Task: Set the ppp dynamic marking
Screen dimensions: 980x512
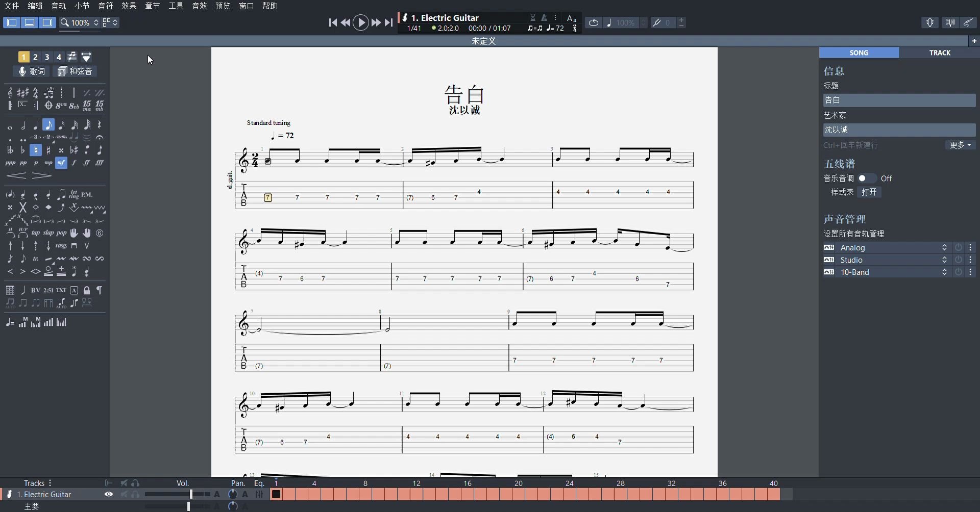Action: tap(10, 163)
